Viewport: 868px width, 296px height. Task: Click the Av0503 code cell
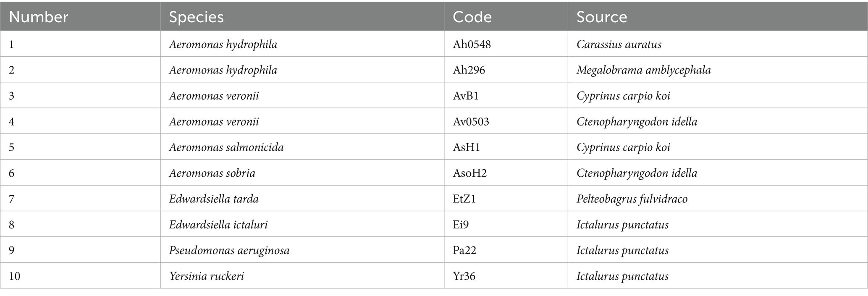pos(506,121)
